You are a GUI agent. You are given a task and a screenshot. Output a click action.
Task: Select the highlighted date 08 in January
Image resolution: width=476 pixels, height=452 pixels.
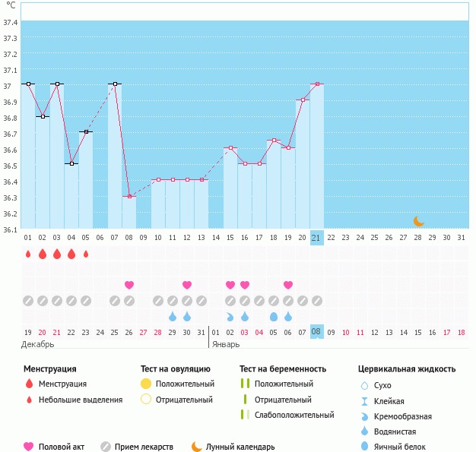pos(317,332)
